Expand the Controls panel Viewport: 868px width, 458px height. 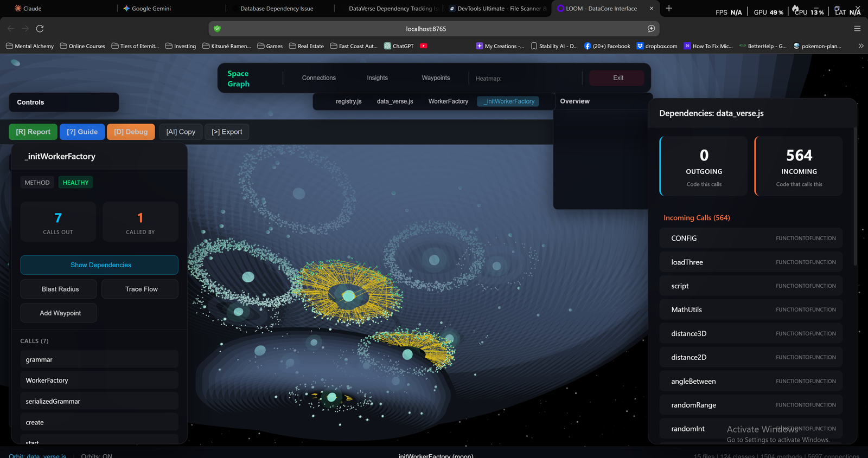64,102
